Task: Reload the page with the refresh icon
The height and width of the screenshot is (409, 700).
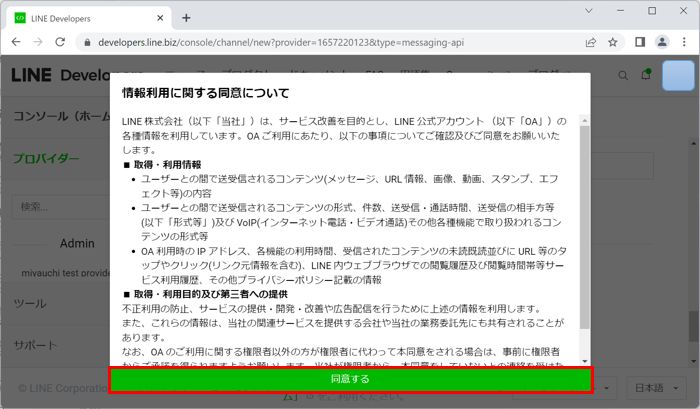Action: click(x=60, y=42)
